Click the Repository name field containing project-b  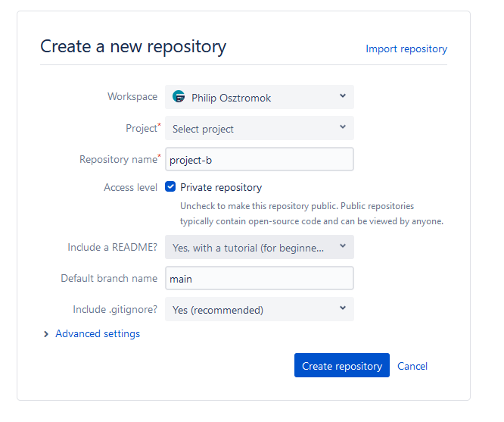(x=260, y=159)
